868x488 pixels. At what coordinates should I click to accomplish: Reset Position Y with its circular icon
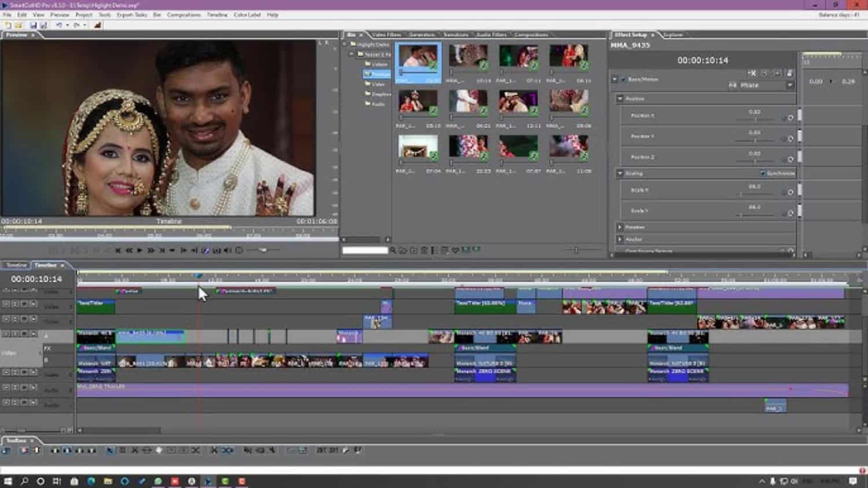790,139
